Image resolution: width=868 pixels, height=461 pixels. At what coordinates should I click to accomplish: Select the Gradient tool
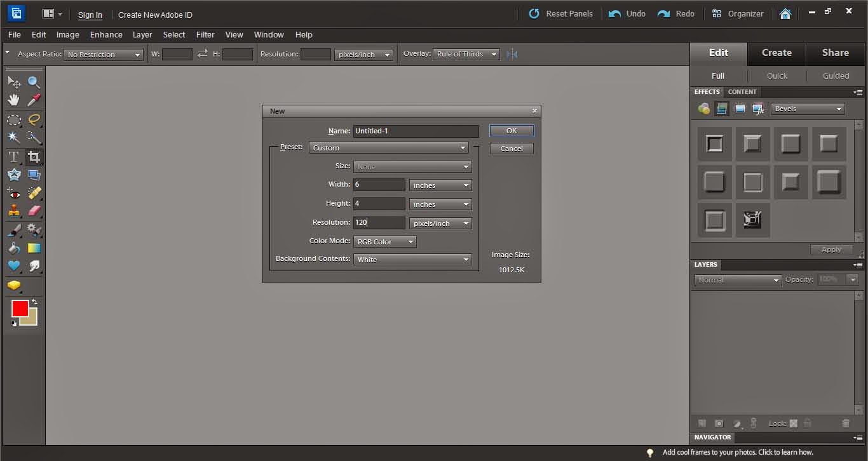tap(34, 248)
